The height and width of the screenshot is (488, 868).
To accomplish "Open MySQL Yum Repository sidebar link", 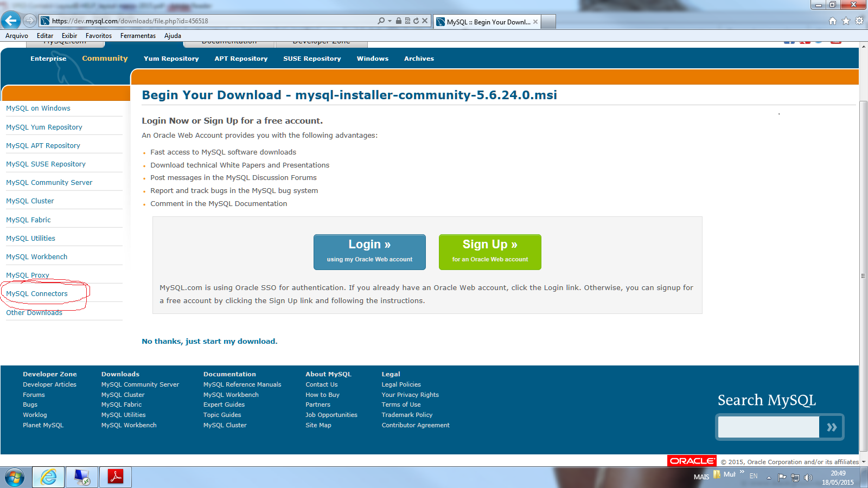I will pyautogui.click(x=44, y=127).
